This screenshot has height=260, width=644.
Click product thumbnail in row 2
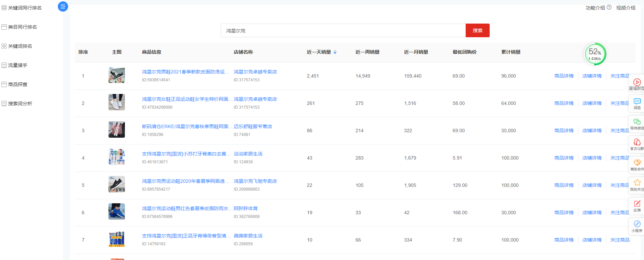(117, 102)
